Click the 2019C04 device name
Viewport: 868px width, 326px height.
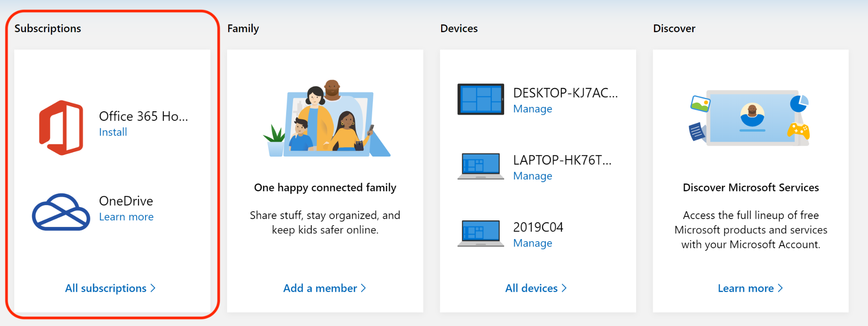coord(538,227)
